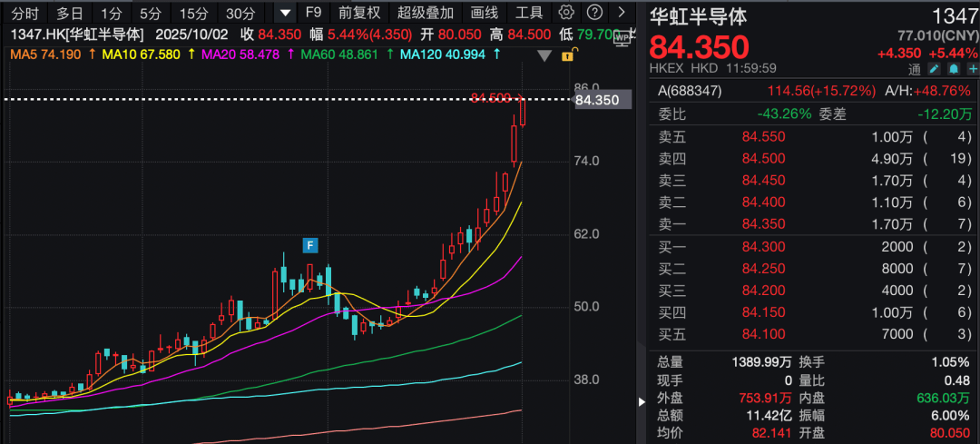
Task: Click the pencil edit note icon
Action: pyautogui.click(x=936, y=69)
